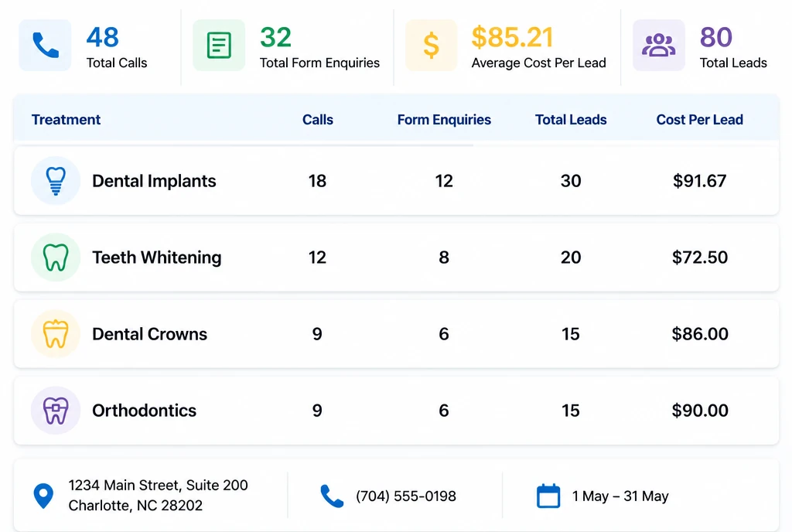Click the Total Leads summary label
The width and height of the screenshot is (792, 532).
point(733,63)
